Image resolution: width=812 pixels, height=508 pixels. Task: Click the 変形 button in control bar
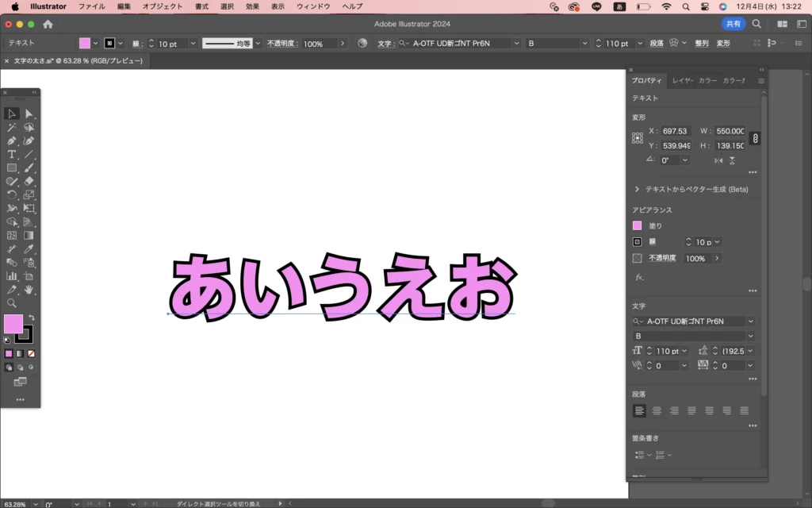(723, 44)
